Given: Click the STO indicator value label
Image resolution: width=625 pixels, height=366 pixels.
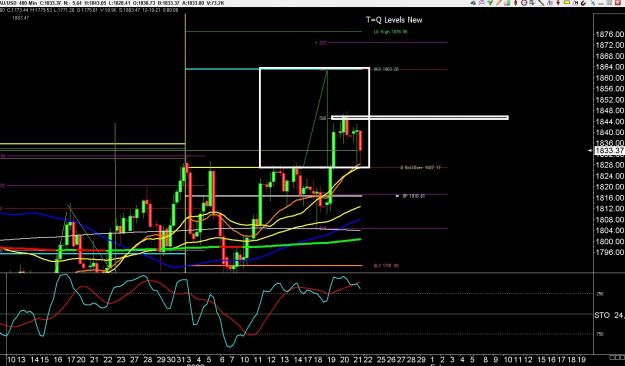Looking at the screenshot, I should coord(609,315).
